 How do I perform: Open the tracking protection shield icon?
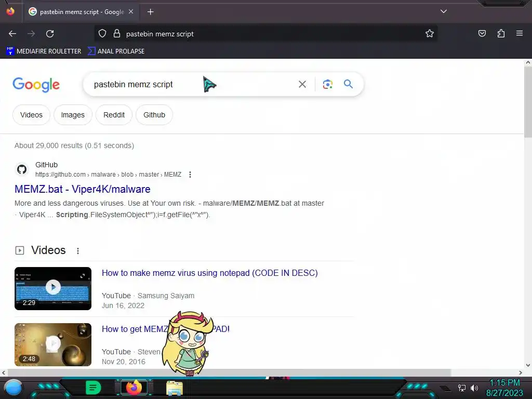(x=102, y=33)
